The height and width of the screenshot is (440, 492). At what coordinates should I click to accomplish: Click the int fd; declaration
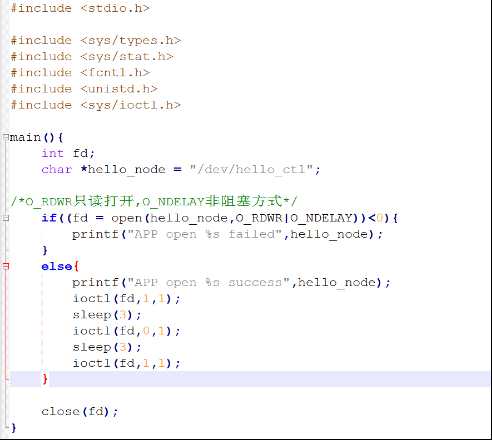[x=68, y=153]
